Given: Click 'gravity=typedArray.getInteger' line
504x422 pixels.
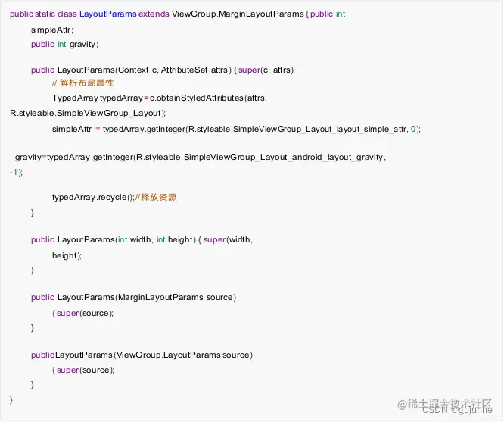Looking at the screenshot, I should point(201,157).
